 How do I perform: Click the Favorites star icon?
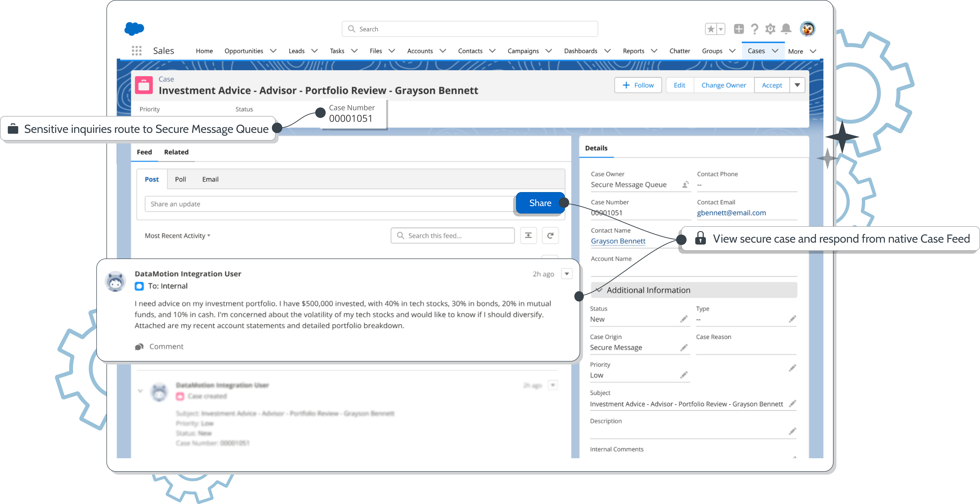(x=711, y=29)
